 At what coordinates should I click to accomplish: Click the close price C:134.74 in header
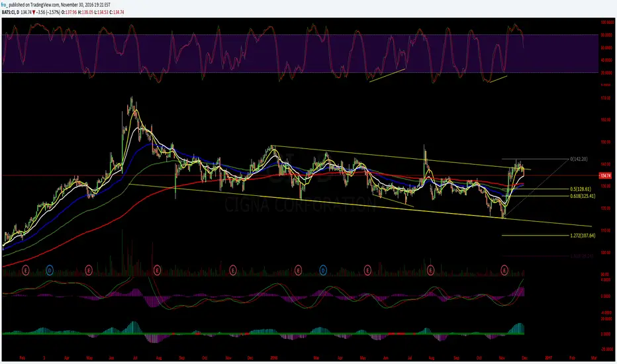click(x=117, y=12)
